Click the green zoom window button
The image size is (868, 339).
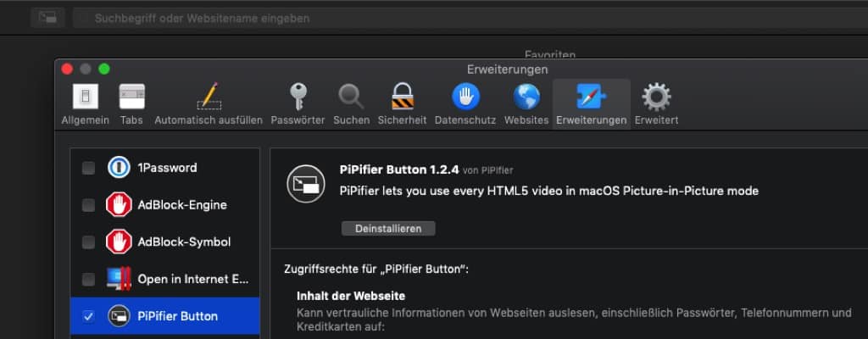point(104,69)
